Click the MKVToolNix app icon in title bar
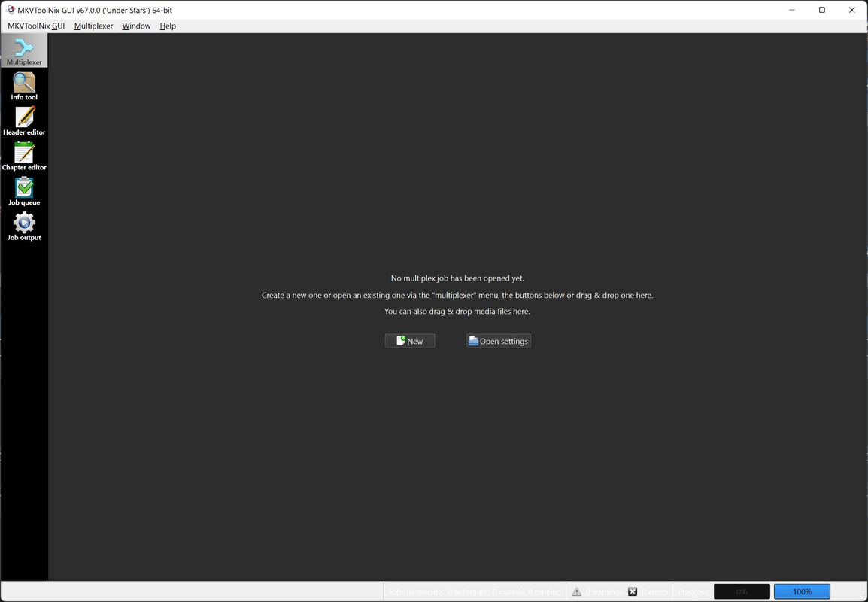Screen dimensions: 868x602 pos(10,10)
